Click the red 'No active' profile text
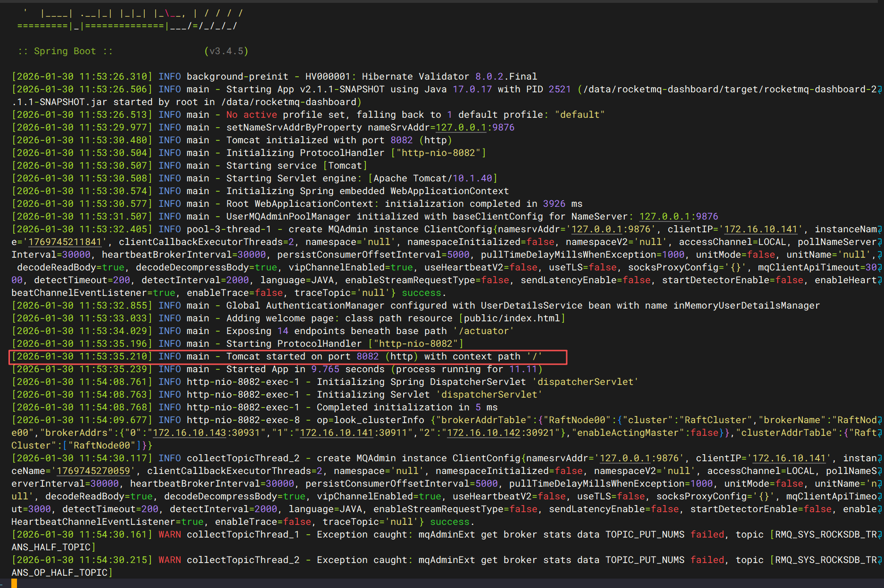This screenshot has height=588, width=884. click(x=251, y=114)
